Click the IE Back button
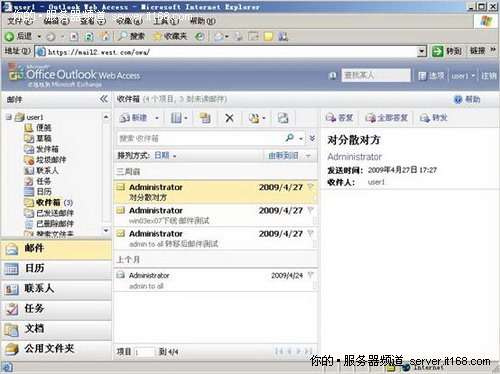Viewport: 500px width, 374px height. (19, 36)
